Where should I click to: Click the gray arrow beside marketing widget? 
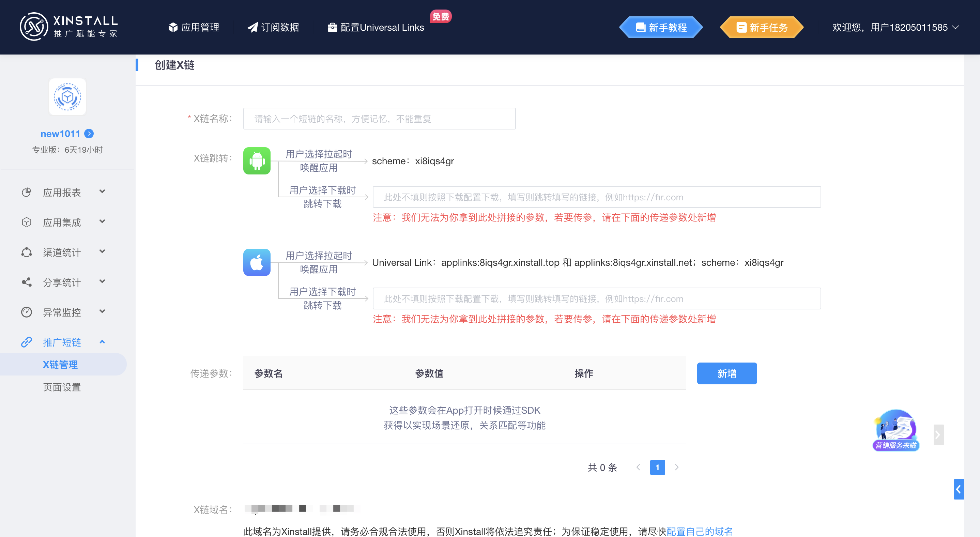pyautogui.click(x=938, y=435)
